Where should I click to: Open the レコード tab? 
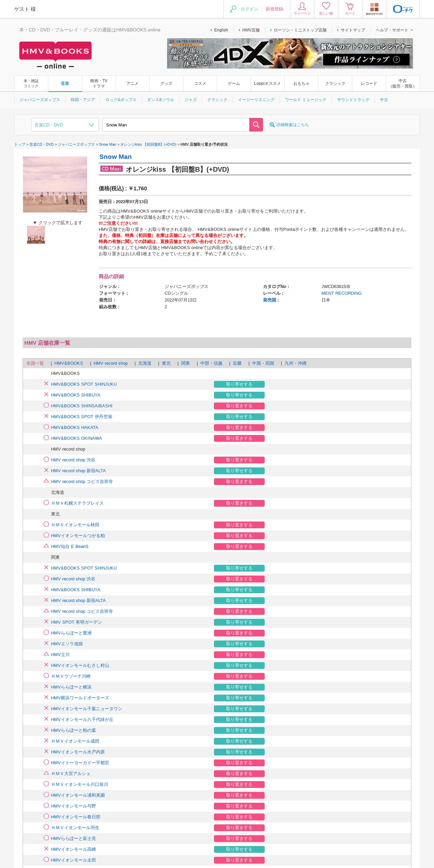[369, 83]
